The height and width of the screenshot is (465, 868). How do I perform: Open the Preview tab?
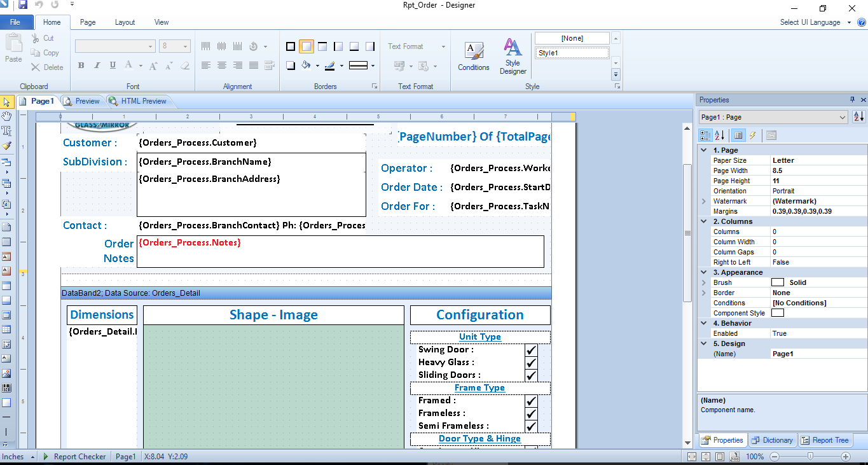[82, 101]
